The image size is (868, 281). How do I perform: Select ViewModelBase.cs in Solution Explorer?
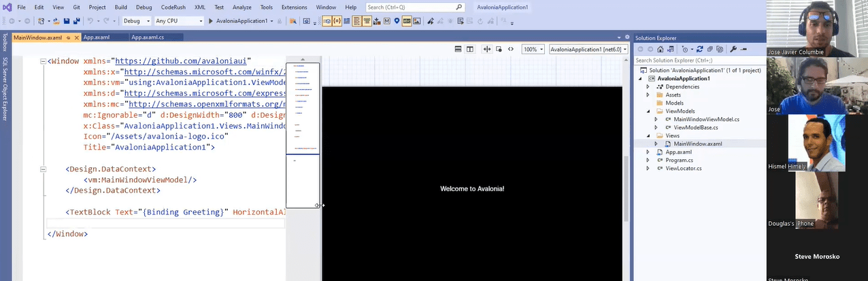click(x=695, y=127)
